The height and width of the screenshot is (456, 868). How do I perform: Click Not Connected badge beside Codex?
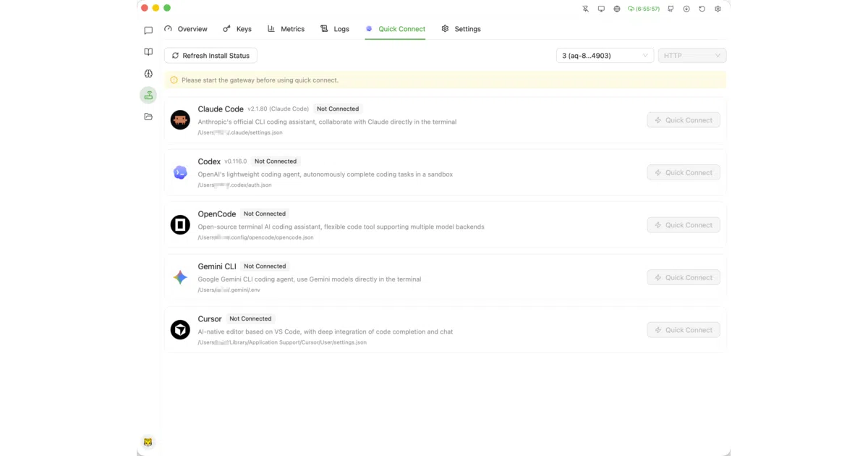pos(276,161)
